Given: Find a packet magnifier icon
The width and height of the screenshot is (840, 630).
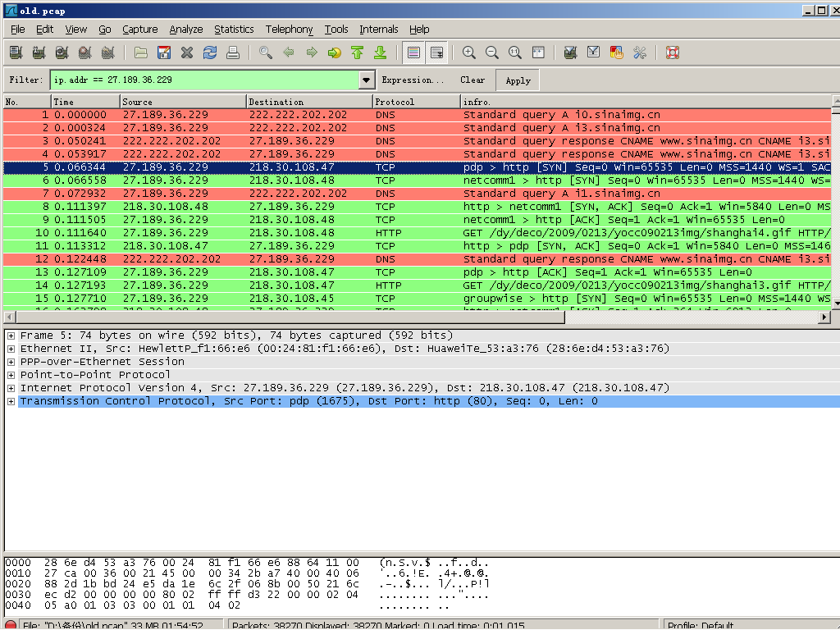Looking at the screenshot, I should 266,52.
